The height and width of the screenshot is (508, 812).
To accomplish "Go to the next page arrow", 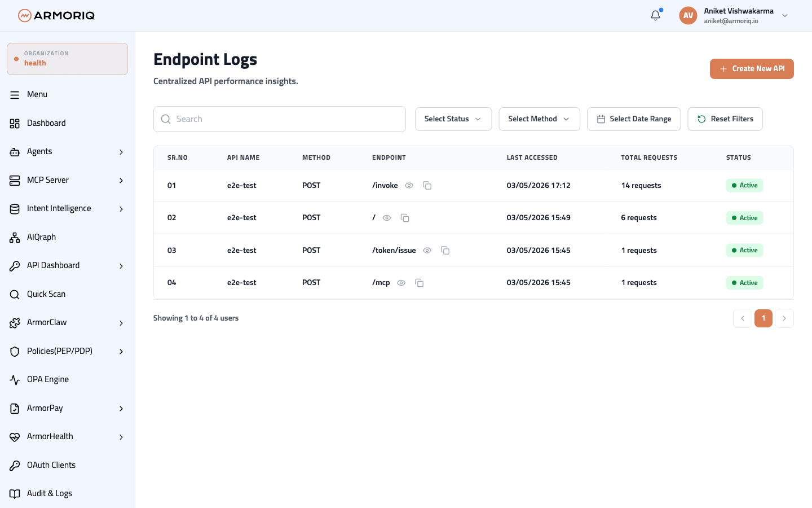I will pyautogui.click(x=784, y=318).
